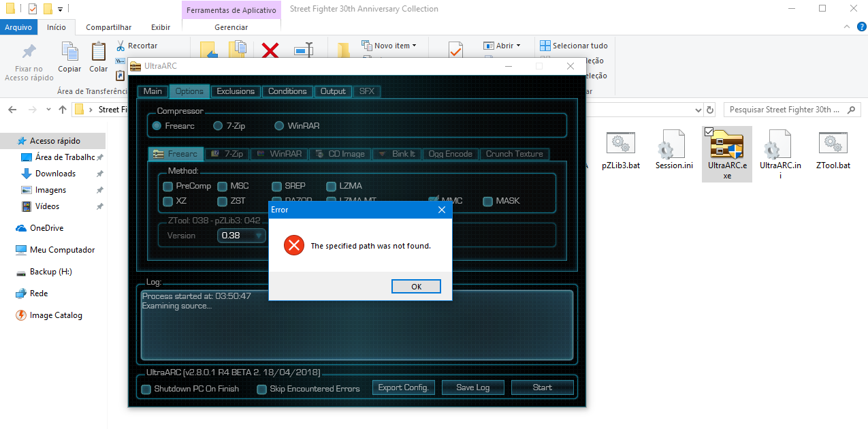Click the Copiar ribbon icon
This screenshot has width=868, height=429.
pos(69,52)
